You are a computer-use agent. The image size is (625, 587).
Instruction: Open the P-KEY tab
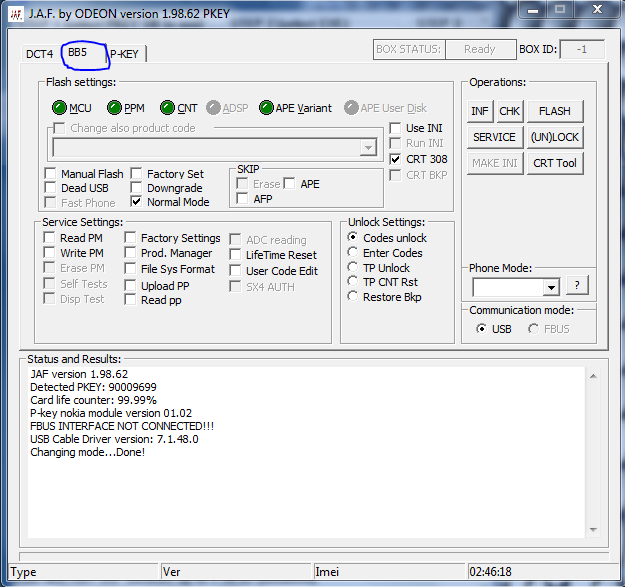point(124,54)
